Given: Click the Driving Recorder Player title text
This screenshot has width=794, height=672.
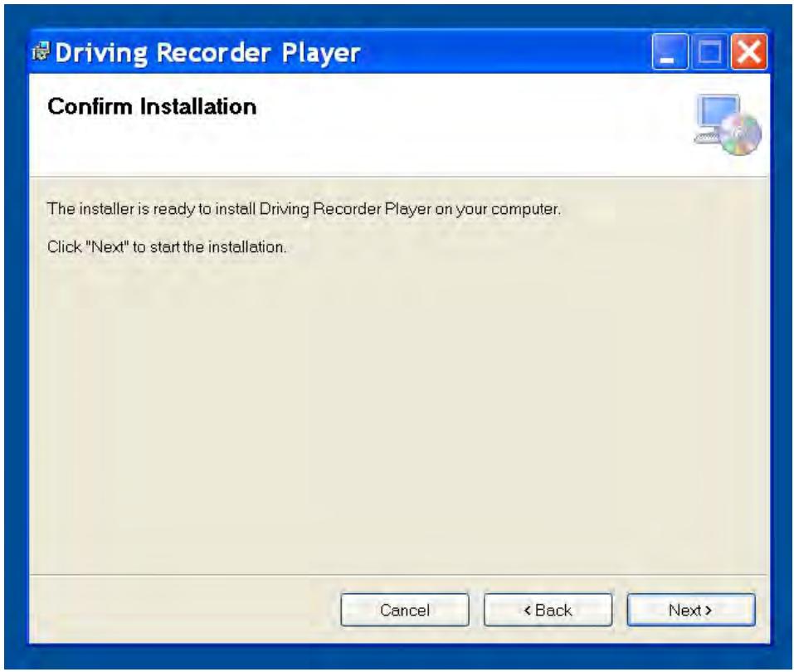Looking at the screenshot, I should point(207,52).
